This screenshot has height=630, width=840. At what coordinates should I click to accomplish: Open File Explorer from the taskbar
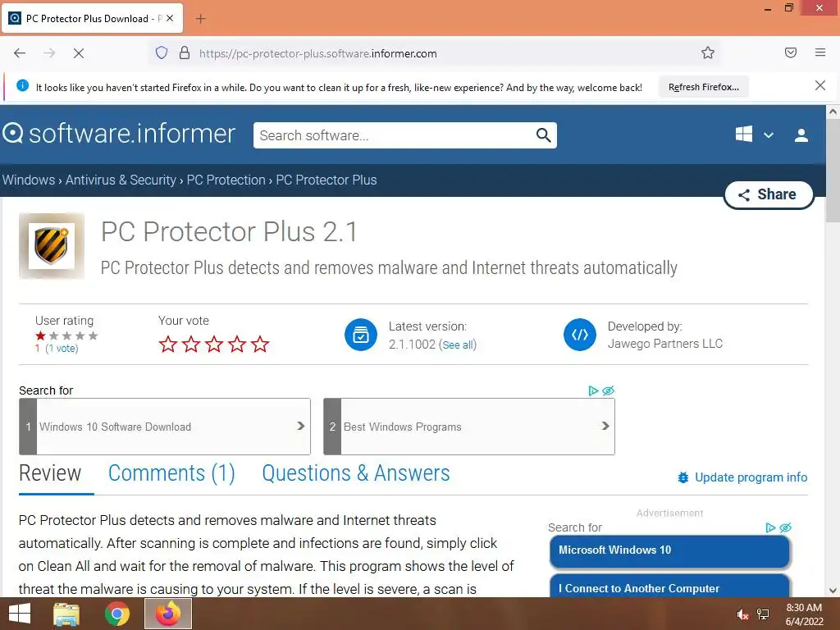pos(67,614)
